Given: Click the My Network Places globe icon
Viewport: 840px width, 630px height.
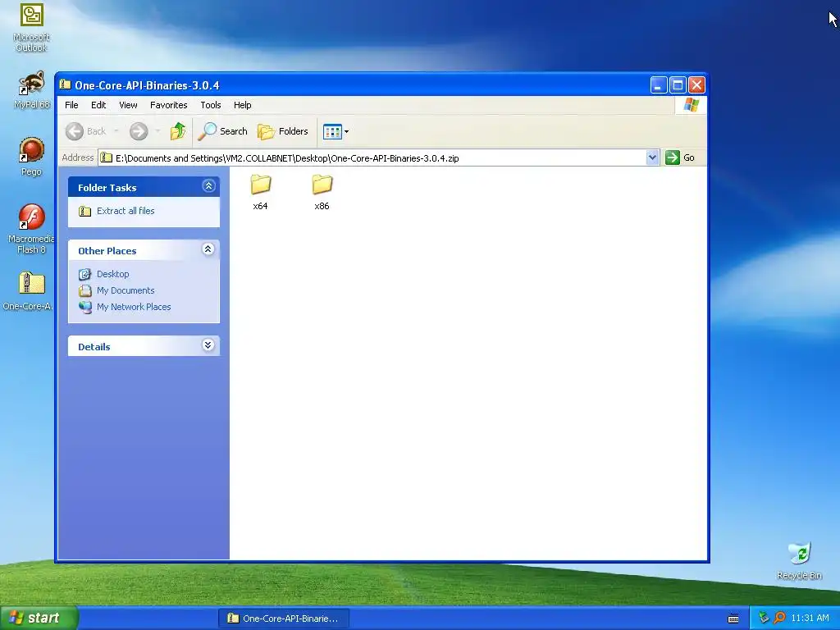Looking at the screenshot, I should coord(84,307).
